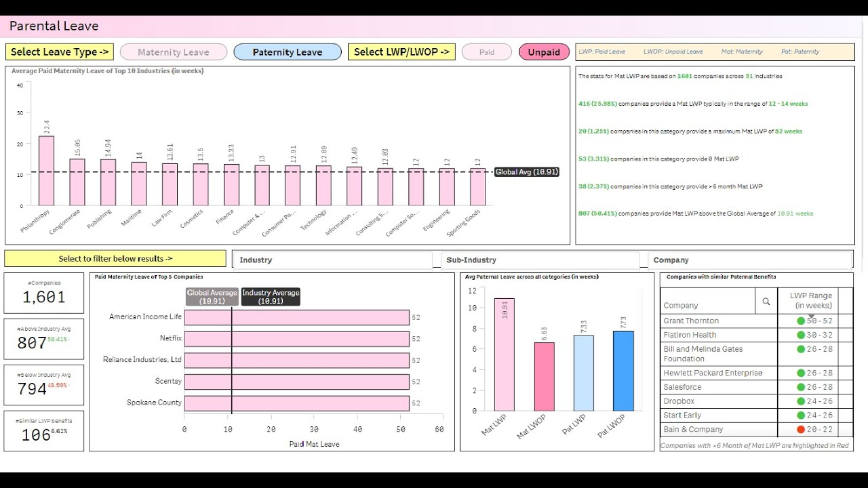Select the Mat LWOP bar showing 6.63

[x=544, y=377]
